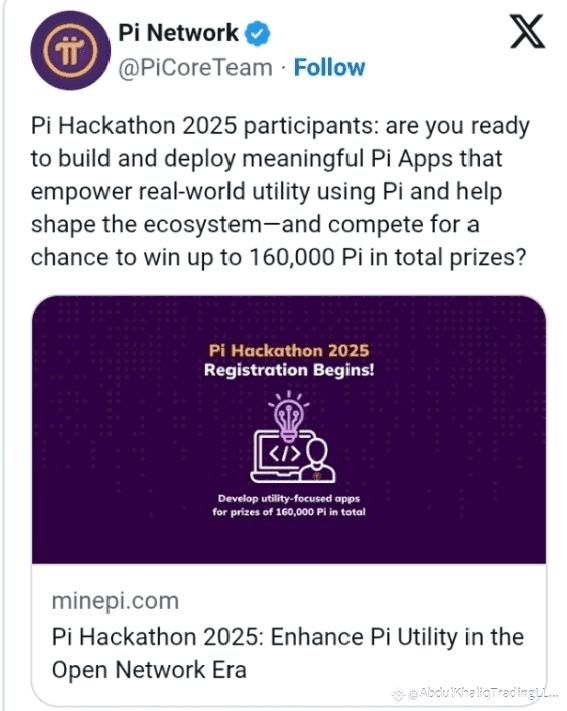Click the Pi Network profile avatar
Screen dimensions: 567x711
tap(70, 50)
